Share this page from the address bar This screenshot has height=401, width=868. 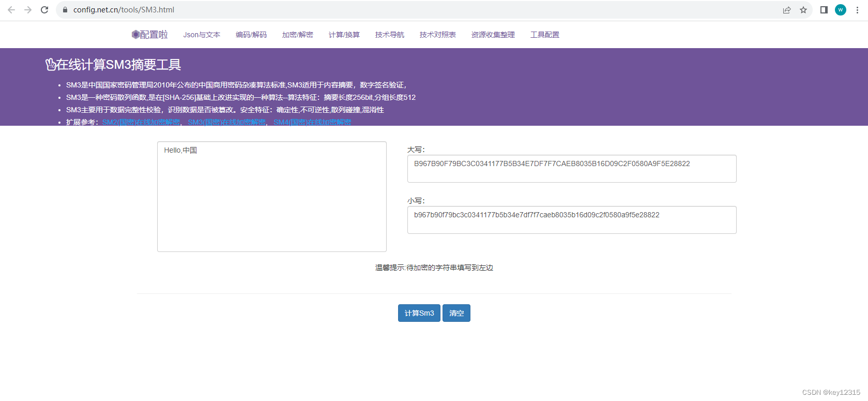pos(787,10)
